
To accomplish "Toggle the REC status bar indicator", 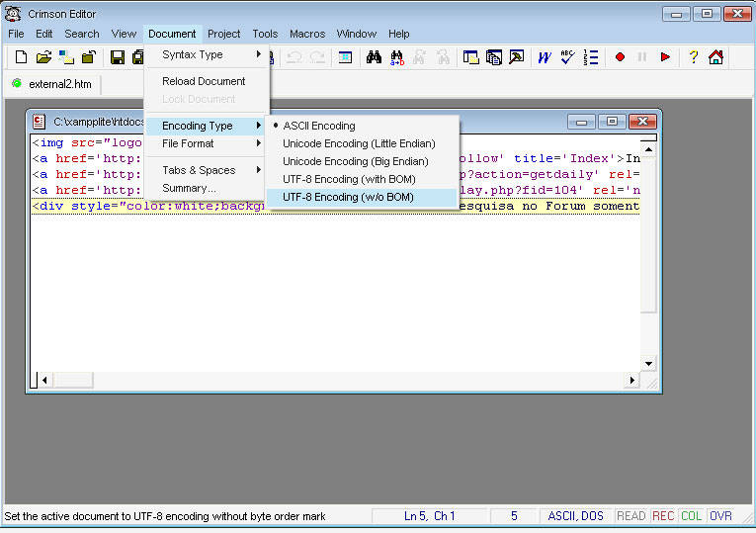I will point(663,516).
